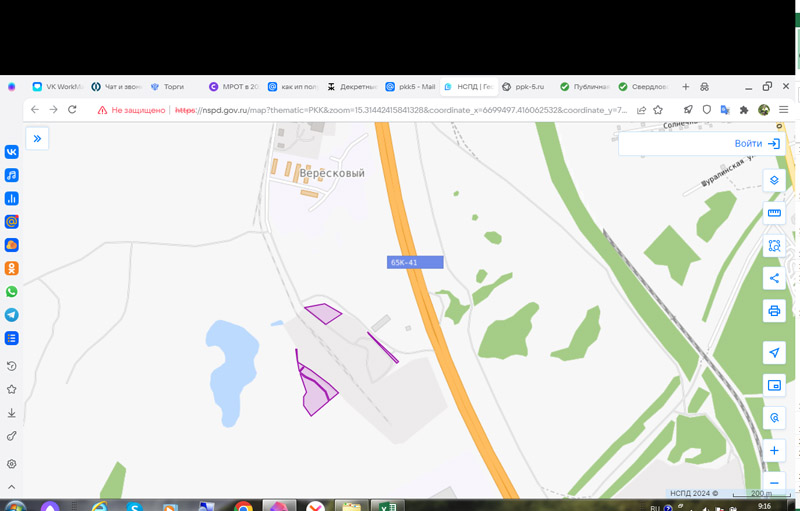The image size is (800, 511).
Task: Activate the area search selection tool
Action: pyautogui.click(x=773, y=246)
